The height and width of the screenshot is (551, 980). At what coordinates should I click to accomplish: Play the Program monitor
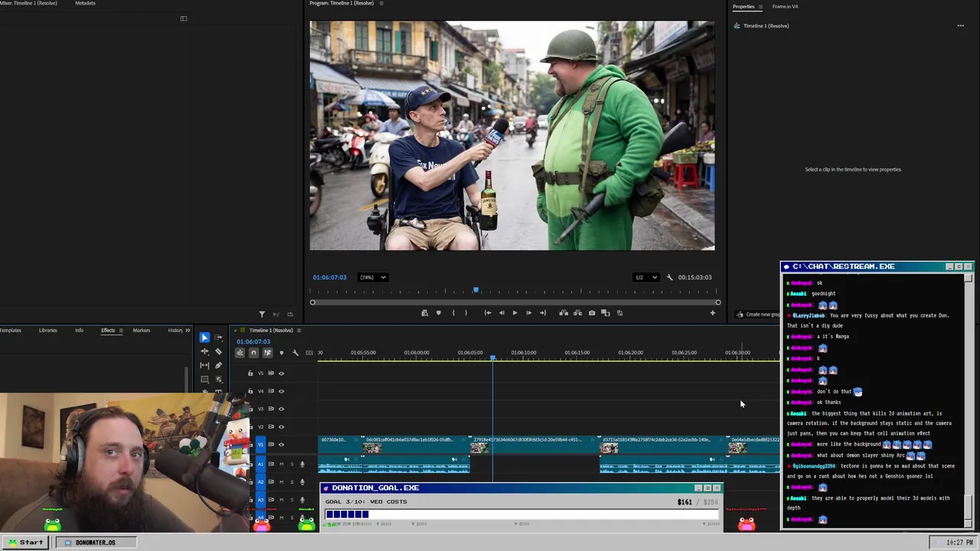[514, 313]
